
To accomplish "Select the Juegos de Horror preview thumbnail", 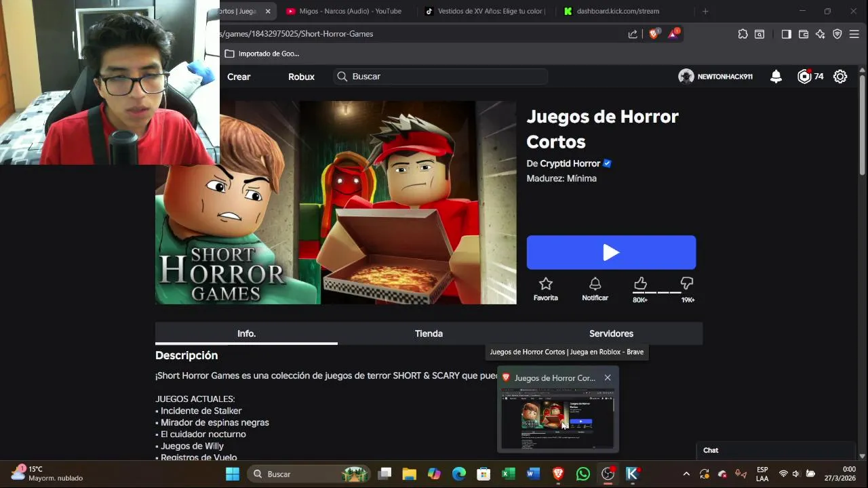I will click(557, 420).
